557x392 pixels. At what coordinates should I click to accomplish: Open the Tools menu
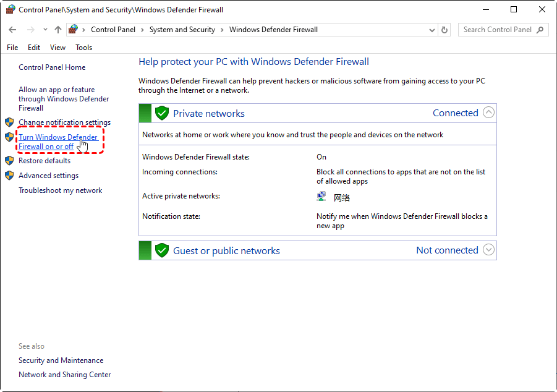(83, 48)
